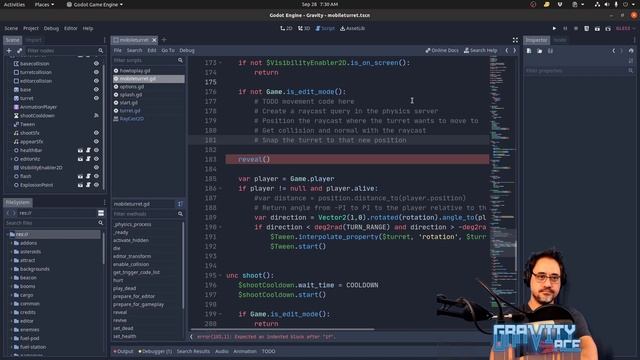Save the current resource in Inspector

coord(550,51)
